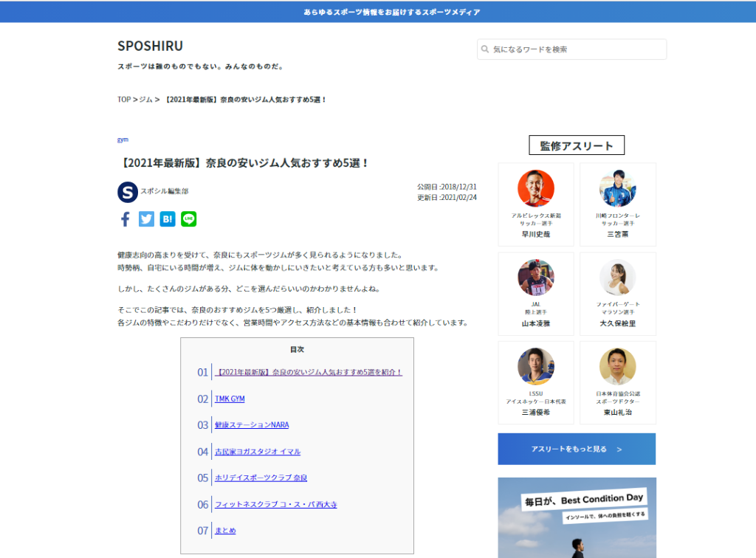Click the search magnifier icon
The image size is (756, 558).
[485, 49]
